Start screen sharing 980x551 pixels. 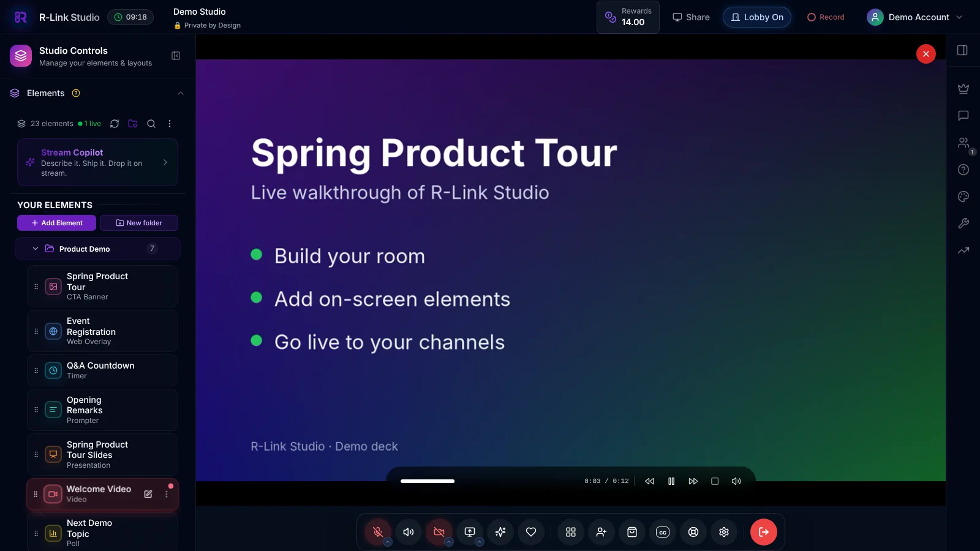pos(470,532)
